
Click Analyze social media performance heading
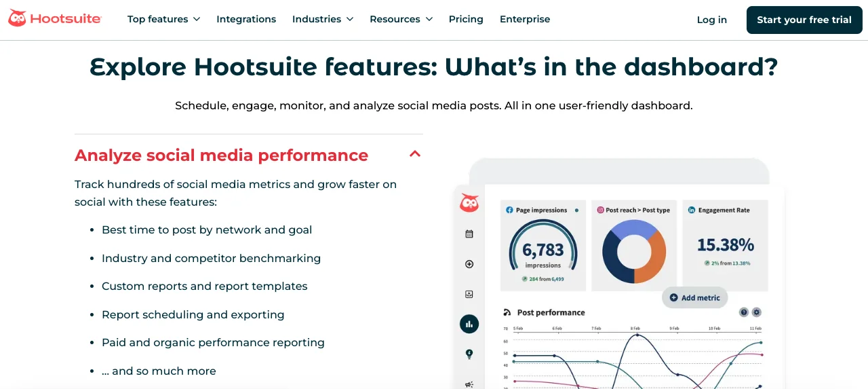pos(221,155)
